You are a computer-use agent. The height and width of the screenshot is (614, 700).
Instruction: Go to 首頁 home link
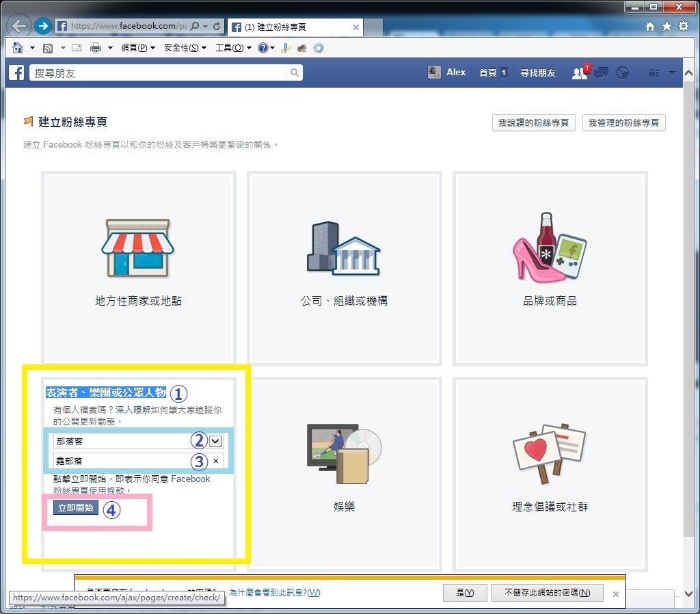487,72
